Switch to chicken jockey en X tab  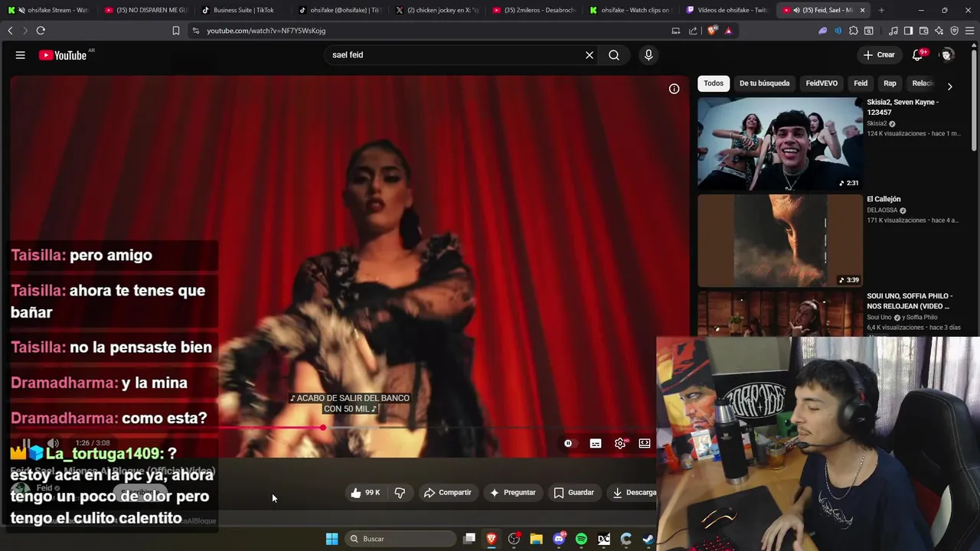437,10
